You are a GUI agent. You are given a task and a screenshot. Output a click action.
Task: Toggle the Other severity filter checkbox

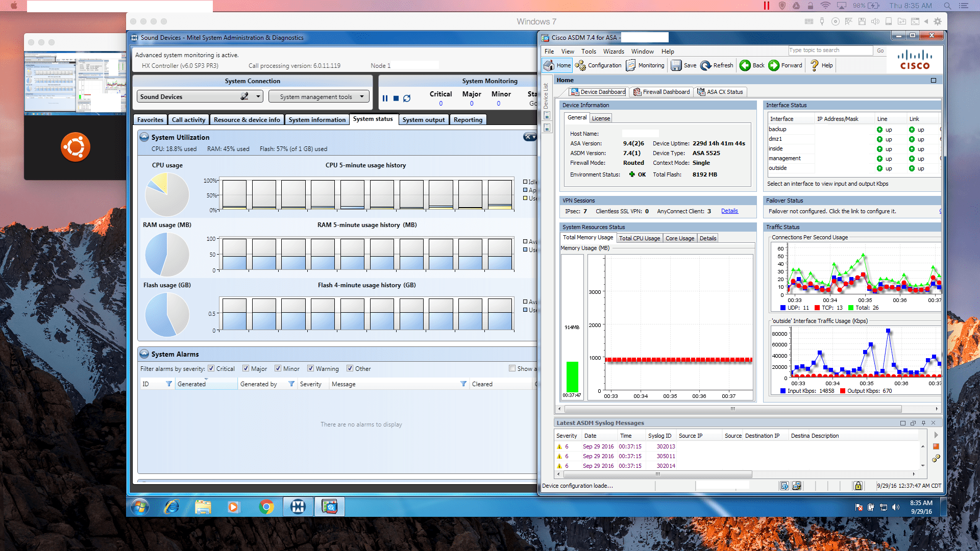click(x=350, y=368)
